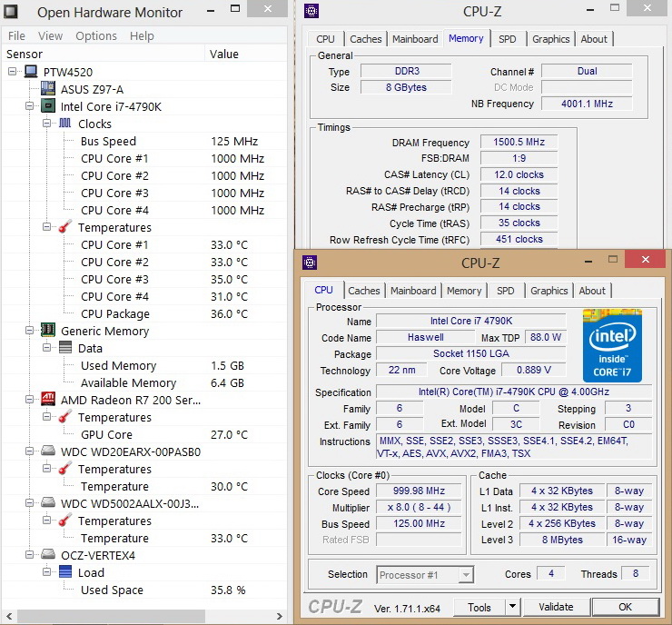This screenshot has height=625, width=672.
Task: Switch to SPD tab in Memory window
Action: pos(508,39)
